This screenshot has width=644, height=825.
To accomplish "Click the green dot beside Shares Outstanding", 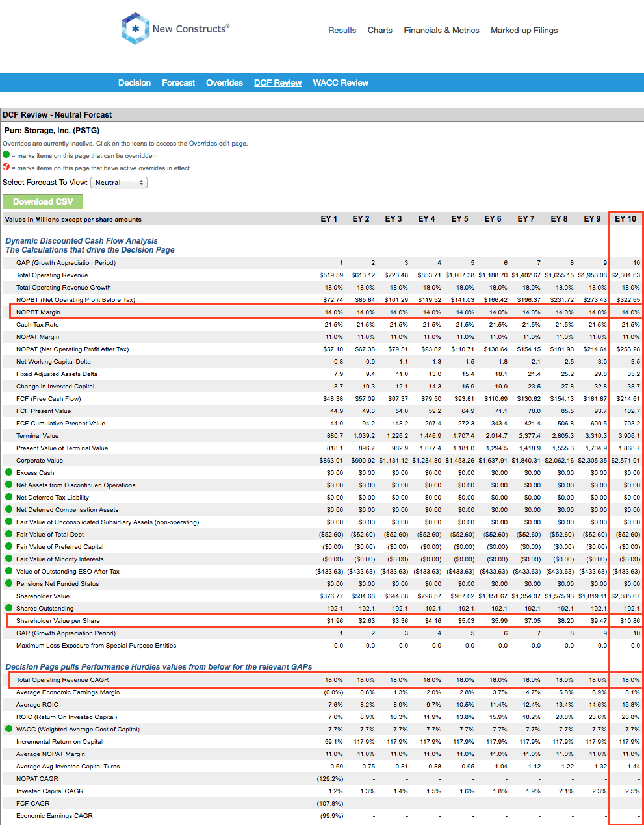I will (x=9, y=608).
